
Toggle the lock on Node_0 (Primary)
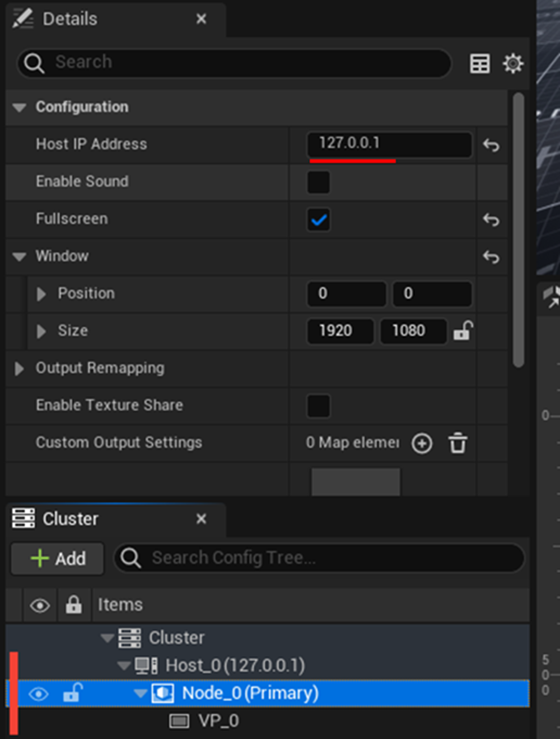[73, 693]
